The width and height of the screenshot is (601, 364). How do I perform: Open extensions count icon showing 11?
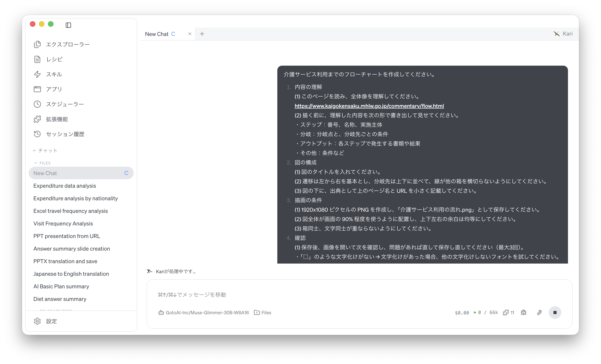[508, 313]
